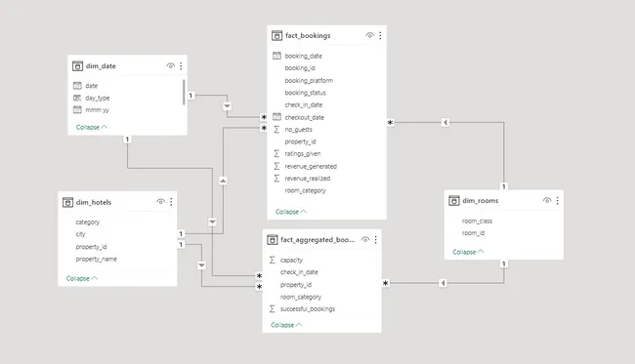Screen dimensions: 635x364
Task: Collapse the dim_hotels table card
Action: click(x=82, y=278)
